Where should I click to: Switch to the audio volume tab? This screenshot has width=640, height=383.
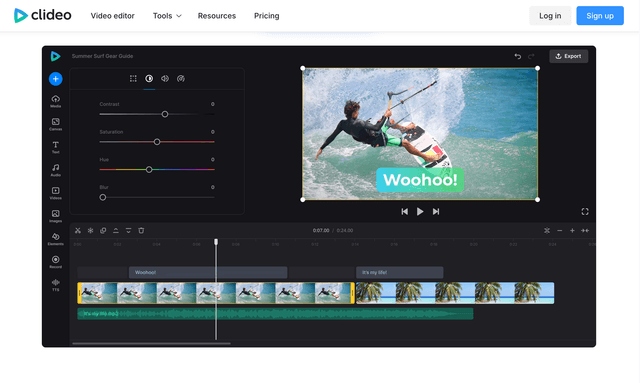coord(165,78)
